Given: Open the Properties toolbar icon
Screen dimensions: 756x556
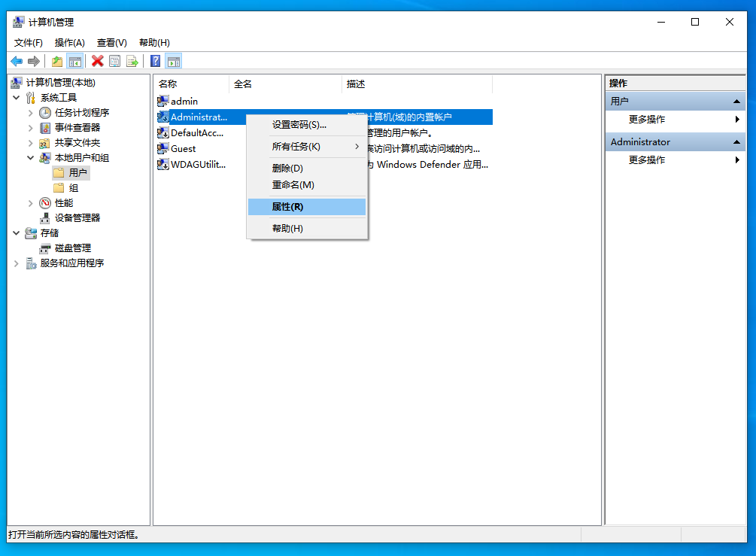Looking at the screenshot, I should pyautogui.click(x=115, y=61).
